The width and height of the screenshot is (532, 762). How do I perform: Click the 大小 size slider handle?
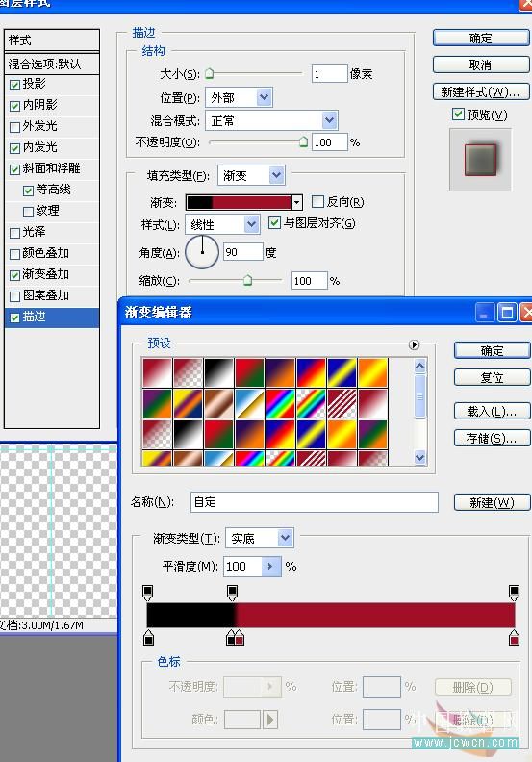click(209, 73)
